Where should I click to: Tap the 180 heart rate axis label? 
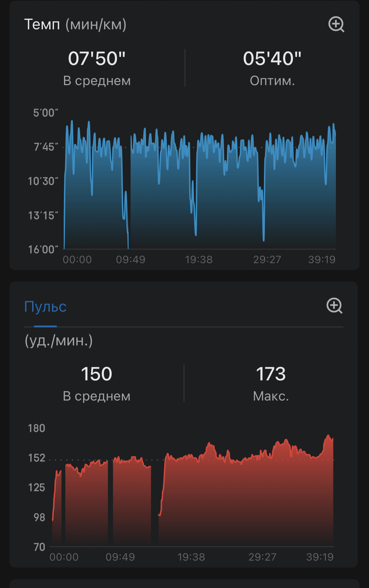coord(37,429)
